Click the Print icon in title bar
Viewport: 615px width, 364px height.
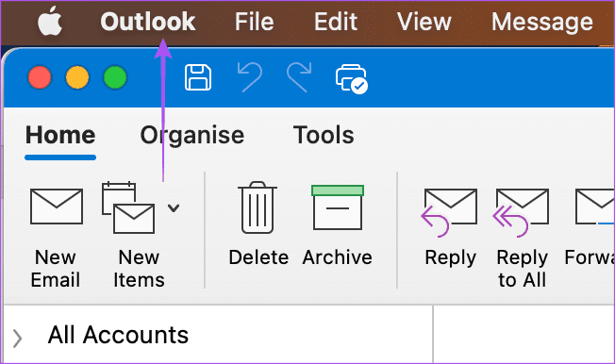point(352,79)
